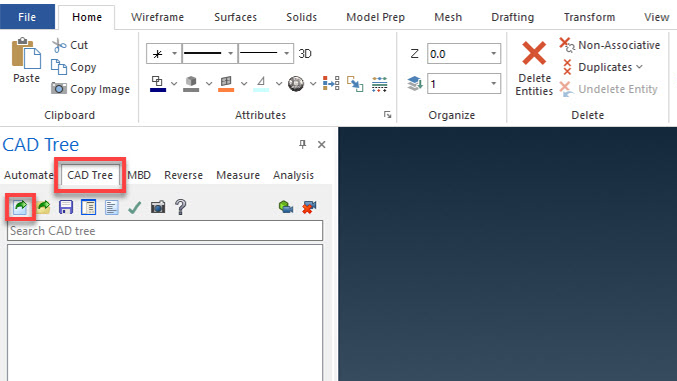Viewport: 677px width, 381px height.
Task: Click the document list icon
Action: point(111,207)
